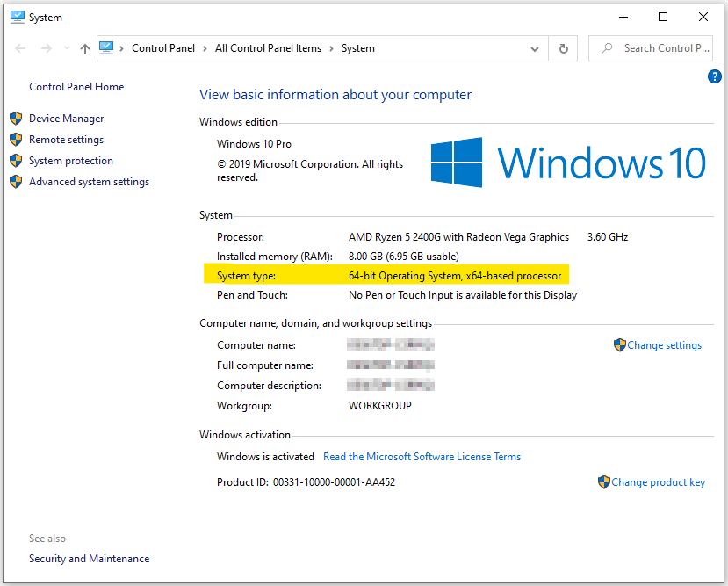Open System protection link
The height and width of the screenshot is (586, 728).
(71, 161)
